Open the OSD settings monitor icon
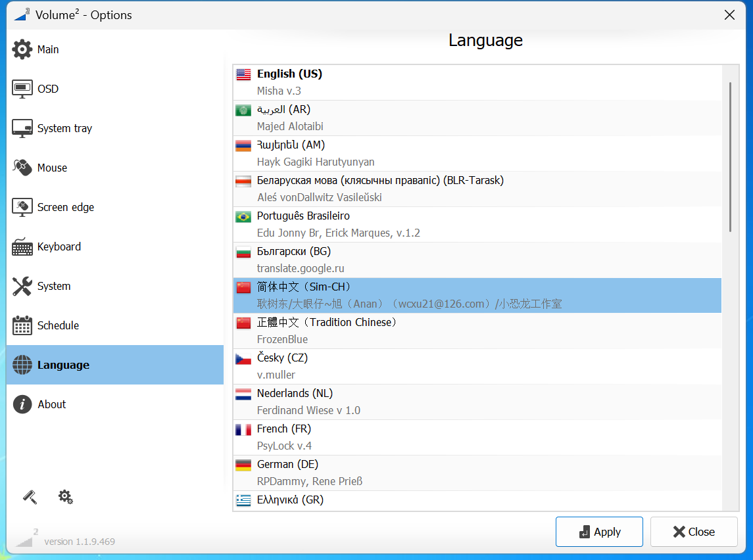The width and height of the screenshot is (753, 560). 22,89
